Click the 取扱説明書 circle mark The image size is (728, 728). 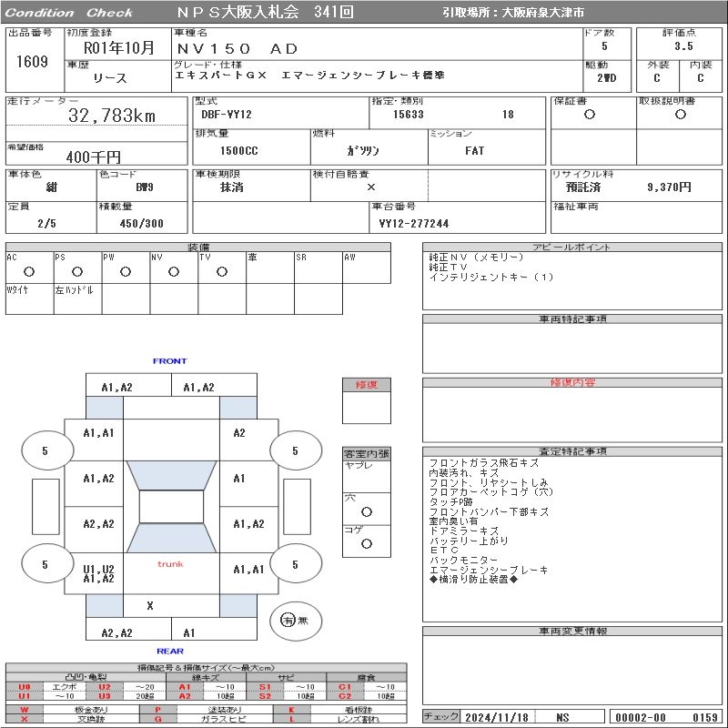(679, 115)
